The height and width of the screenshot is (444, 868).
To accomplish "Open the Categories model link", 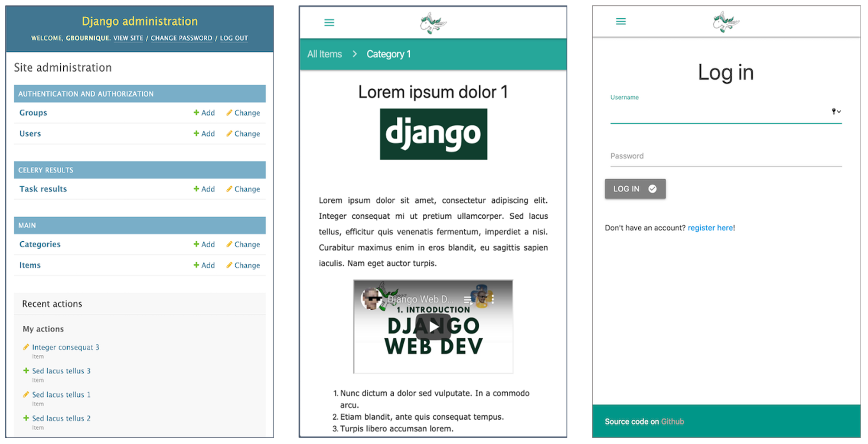I will pyautogui.click(x=40, y=244).
